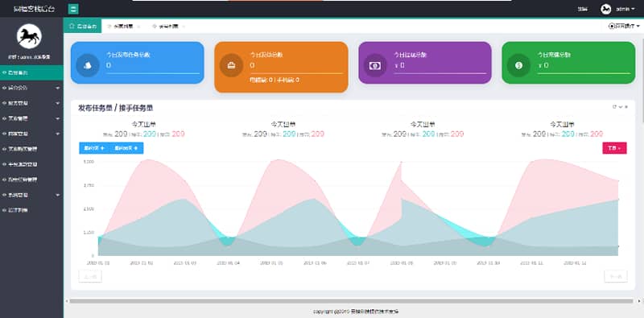The width and height of the screenshot is (644, 318).
Task: Refresh the chart panel via refresh icon
Action: [614, 107]
